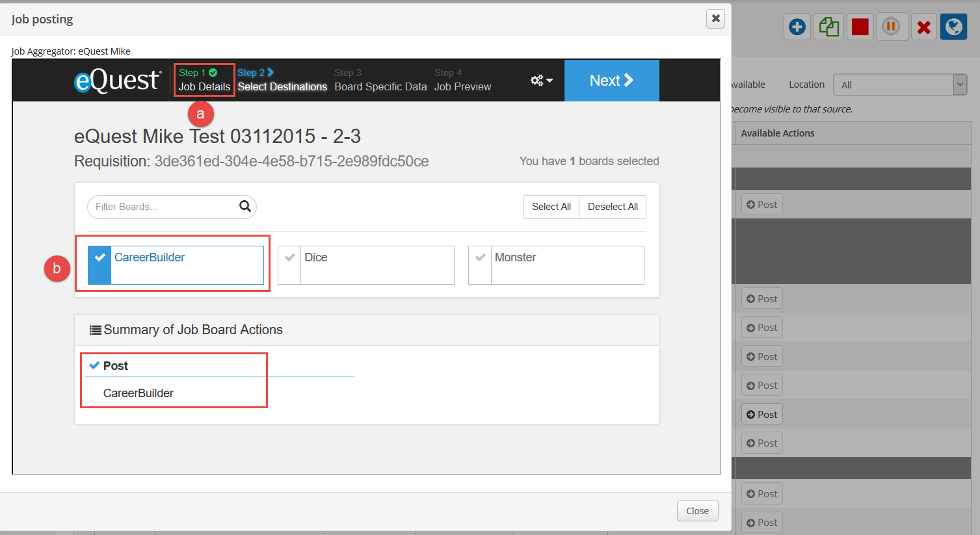The width and height of the screenshot is (980, 535).
Task: Click the blue plus add icon
Action: point(797,27)
